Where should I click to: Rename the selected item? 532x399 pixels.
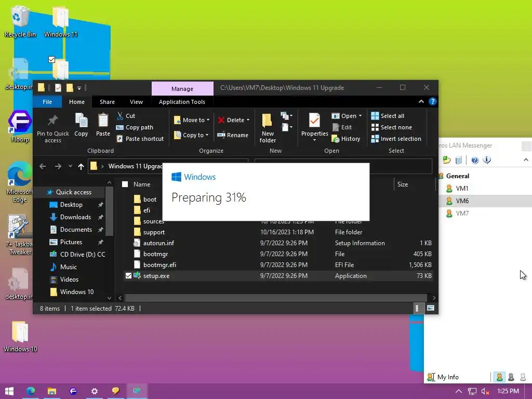(x=233, y=135)
